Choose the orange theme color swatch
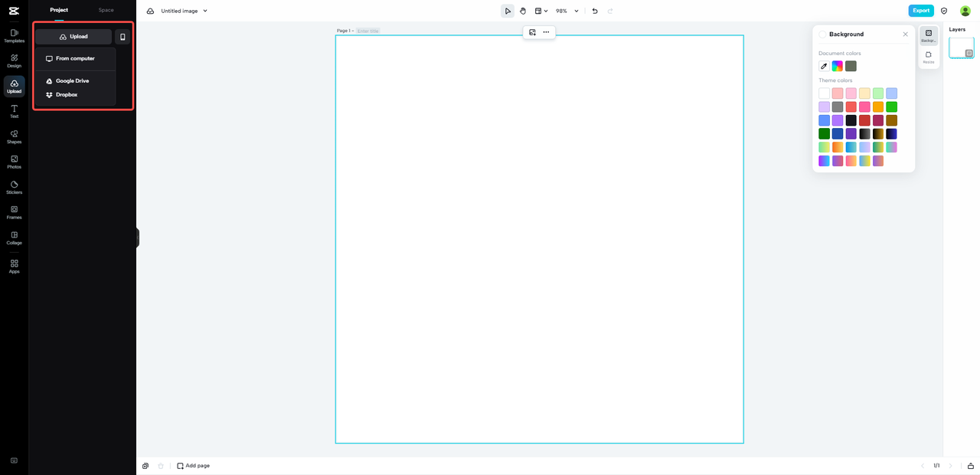 click(878, 107)
